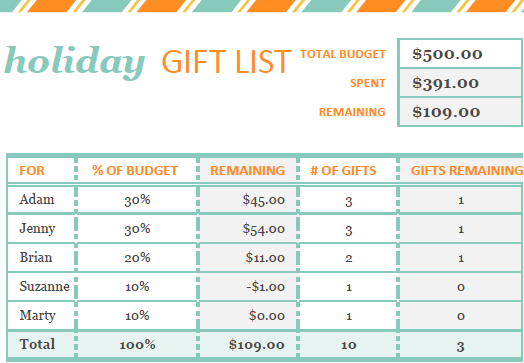Click the Total row 100% cell

(x=137, y=345)
